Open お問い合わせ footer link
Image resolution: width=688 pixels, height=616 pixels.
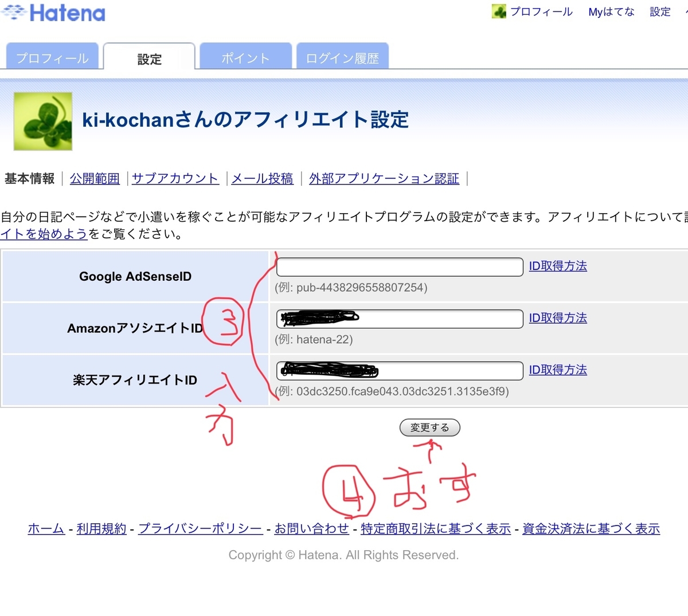pos(311,529)
